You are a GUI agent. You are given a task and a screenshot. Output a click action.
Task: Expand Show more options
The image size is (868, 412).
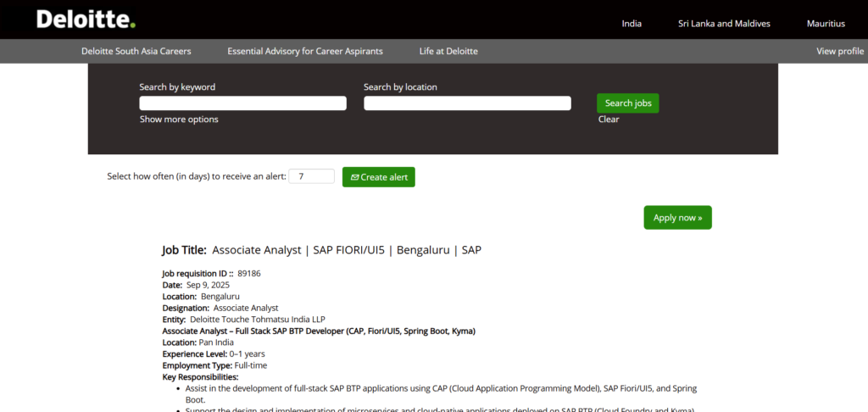pos(179,120)
